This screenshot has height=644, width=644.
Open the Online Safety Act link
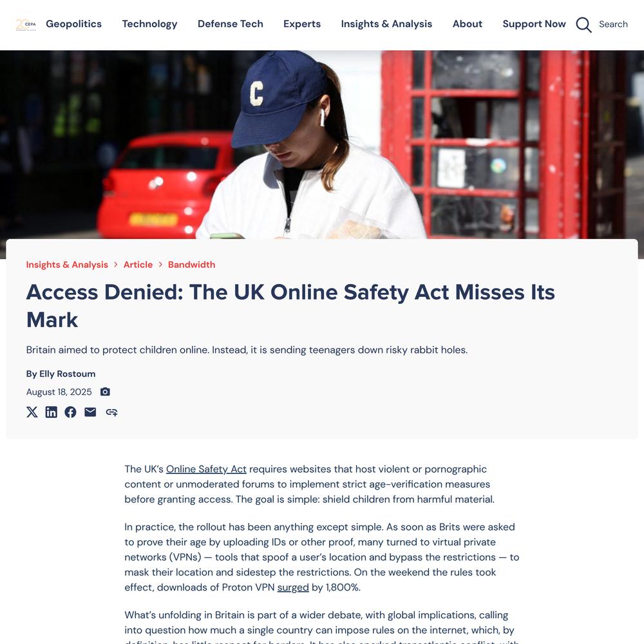pyautogui.click(x=206, y=469)
